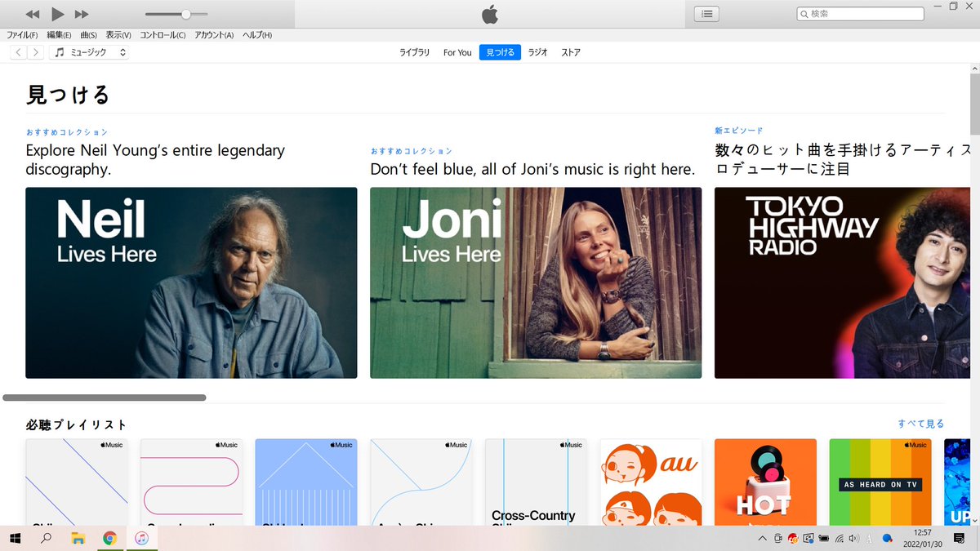Open the ヘルプ(H) menu
980x551 pixels.
coord(257,35)
